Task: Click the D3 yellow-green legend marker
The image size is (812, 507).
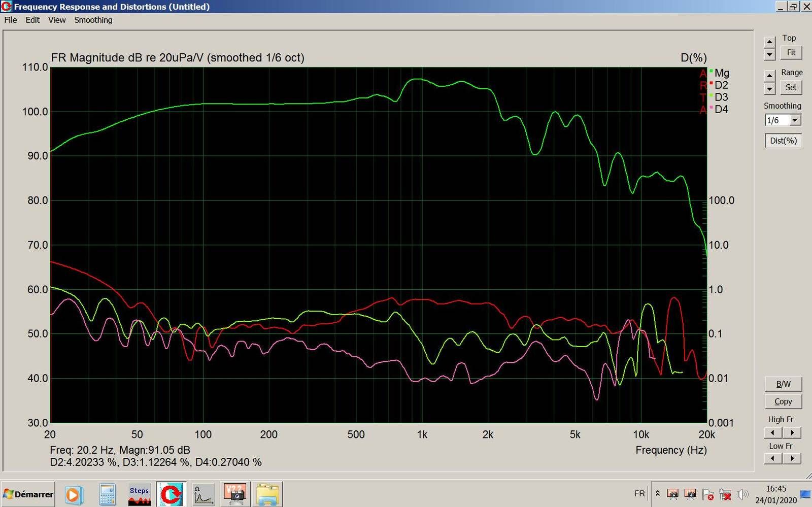Action: point(711,95)
